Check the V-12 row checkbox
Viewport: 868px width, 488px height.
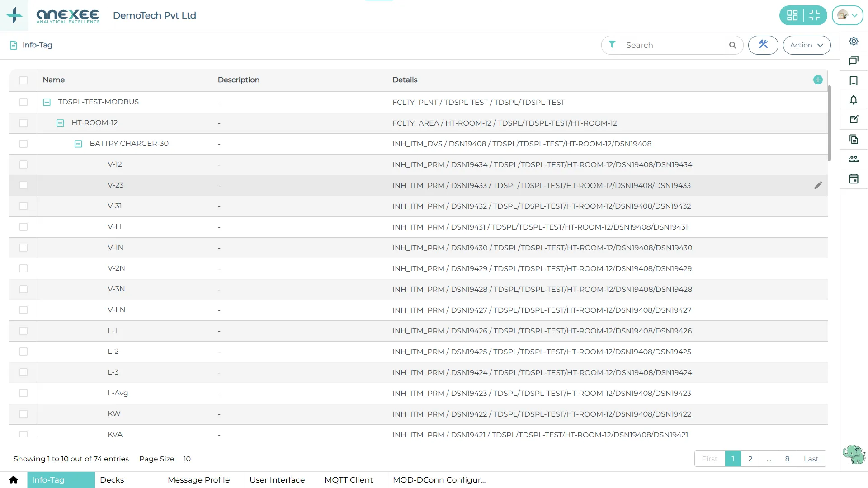(x=24, y=164)
